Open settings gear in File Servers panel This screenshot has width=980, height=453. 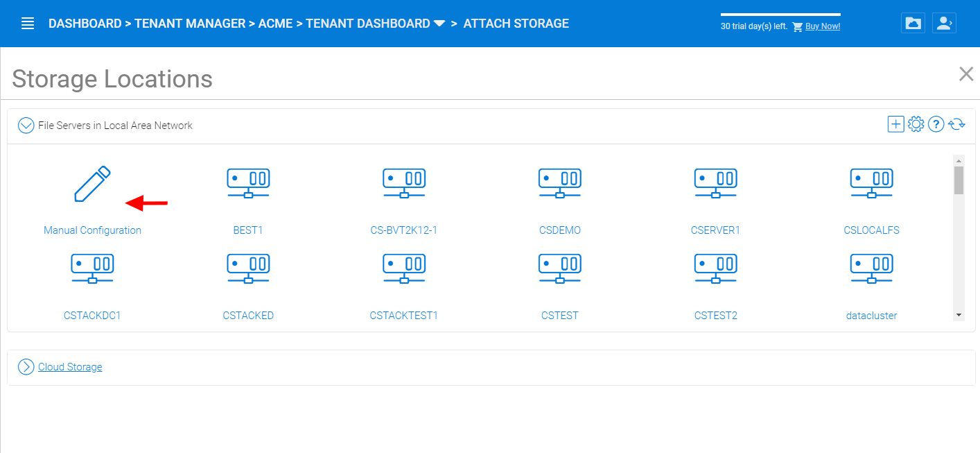pos(916,124)
